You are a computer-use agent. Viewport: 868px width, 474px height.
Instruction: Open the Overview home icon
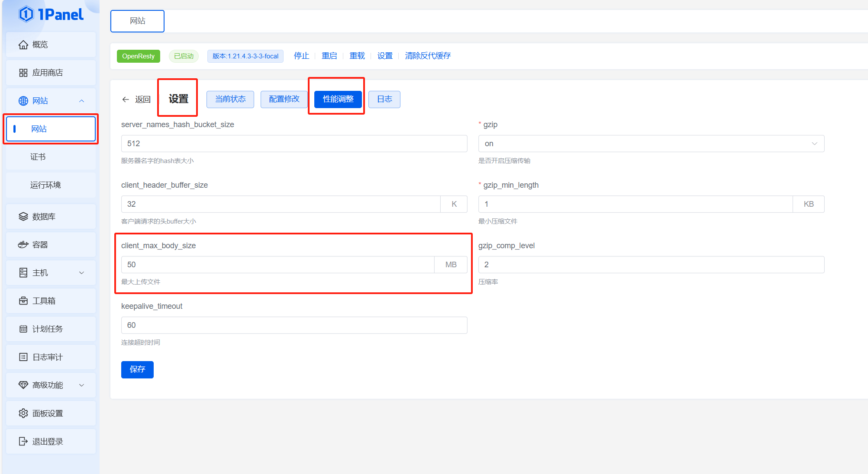(x=23, y=45)
